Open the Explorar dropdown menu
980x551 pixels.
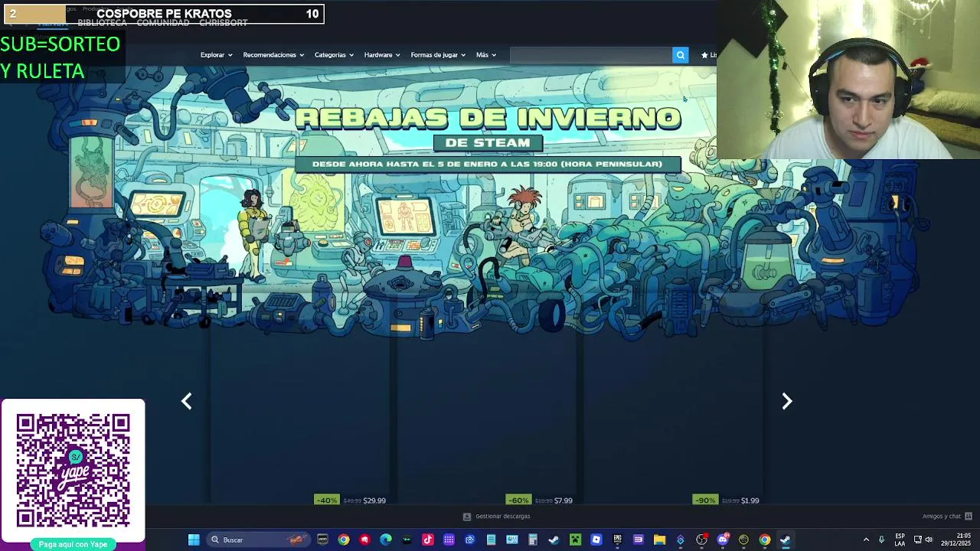pyautogui.click(x=216, y=55)
